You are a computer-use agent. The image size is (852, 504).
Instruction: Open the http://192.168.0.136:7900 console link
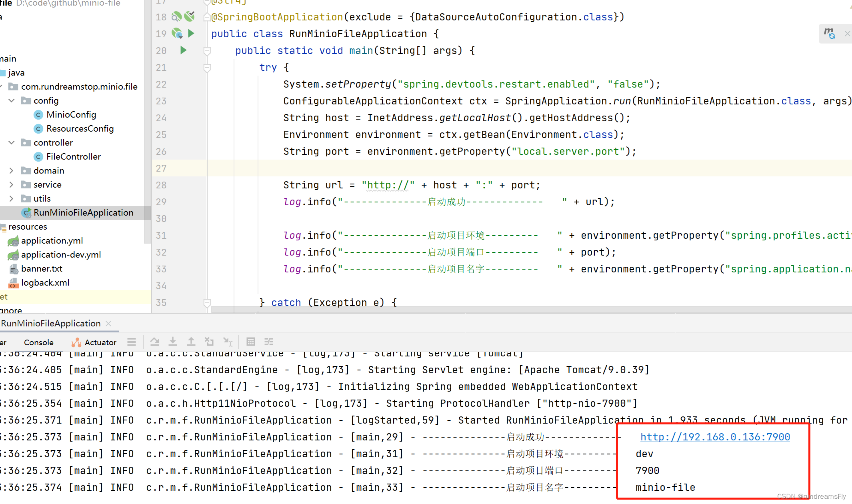pyautogui.click(x=715, y=437)
